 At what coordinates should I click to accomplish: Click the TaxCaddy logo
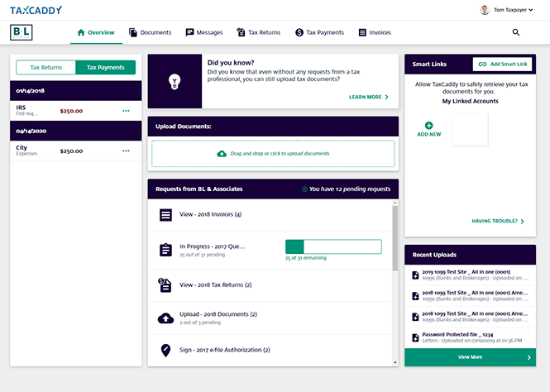36,10
